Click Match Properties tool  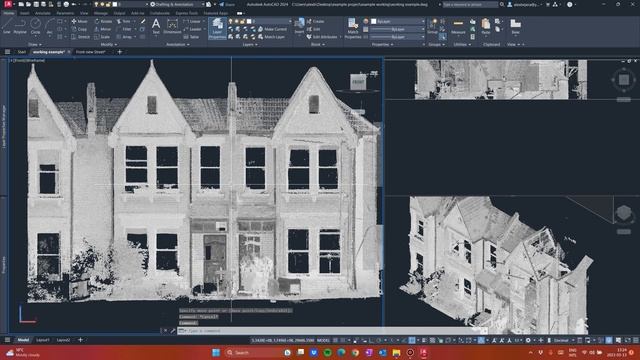click(x=353, y=28)
